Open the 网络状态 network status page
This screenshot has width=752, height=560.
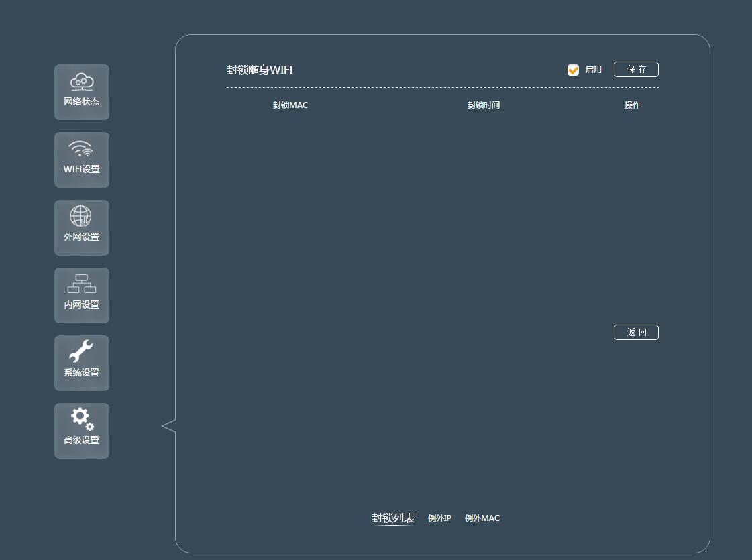click(x=82, y=92)
